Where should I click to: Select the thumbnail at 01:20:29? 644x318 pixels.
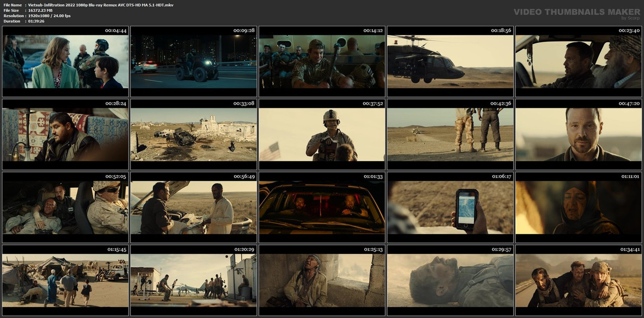pyautogui.click(x=194, y=280)
